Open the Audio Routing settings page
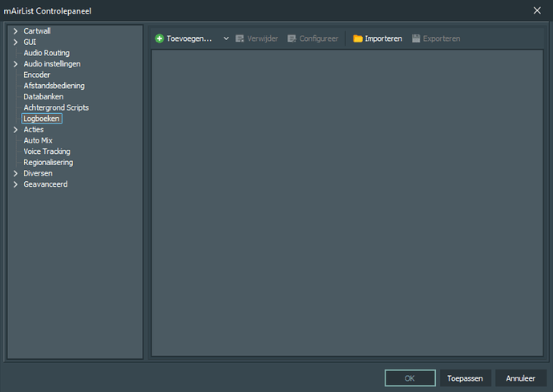The image size is (553, 392). 46,53
